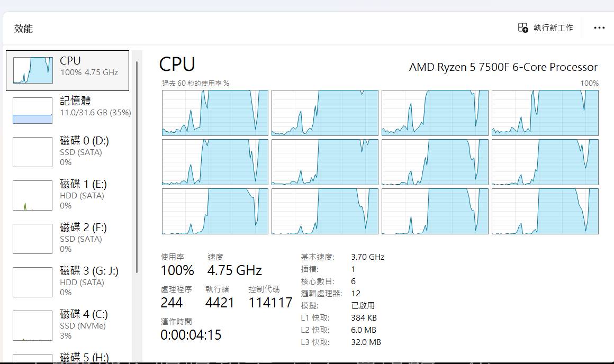Open Disk 4 (C:) NVMe performance item

(x=68, y=325)
